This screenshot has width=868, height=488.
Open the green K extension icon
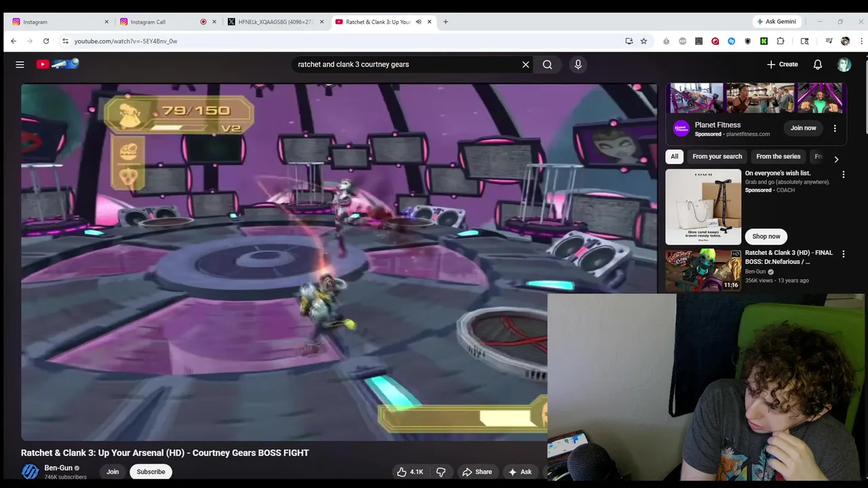(764, 41)
